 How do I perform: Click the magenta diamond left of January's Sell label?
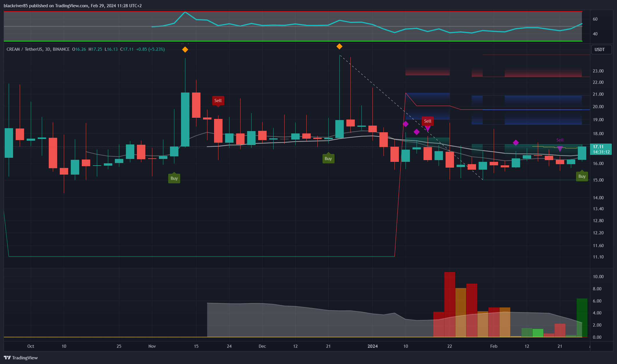[417, 132]
